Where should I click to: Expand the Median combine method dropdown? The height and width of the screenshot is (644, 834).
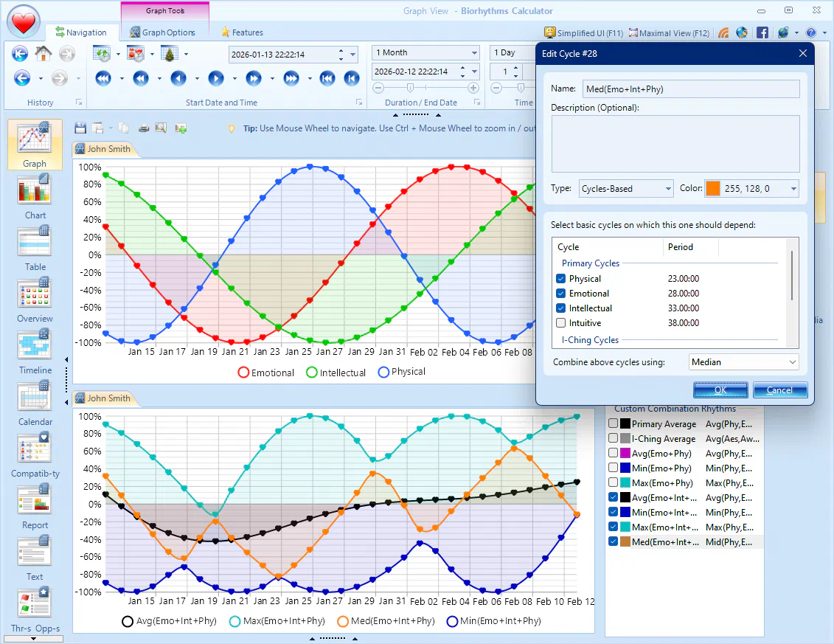(x=743, y=362)
